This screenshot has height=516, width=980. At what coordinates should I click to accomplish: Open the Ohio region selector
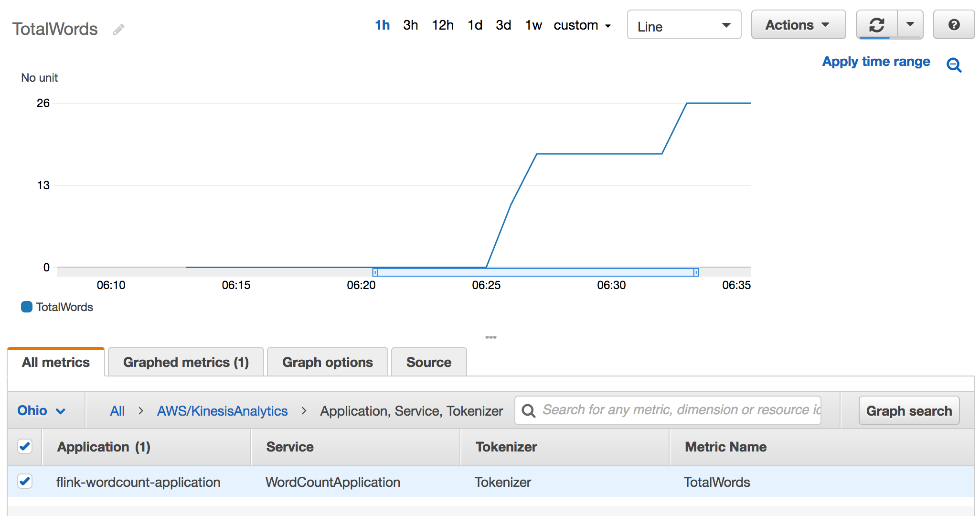coord(42,410)
